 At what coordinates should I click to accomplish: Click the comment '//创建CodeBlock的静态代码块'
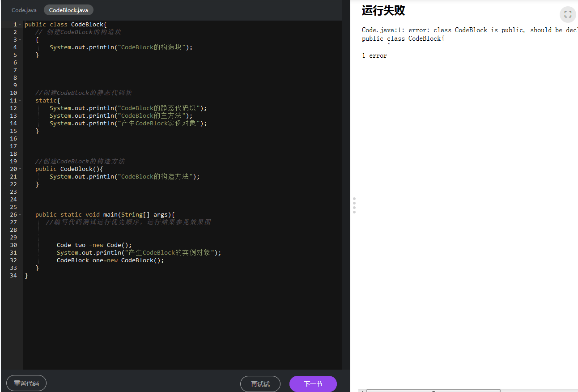pyautogui.click(x=84, y=93)
